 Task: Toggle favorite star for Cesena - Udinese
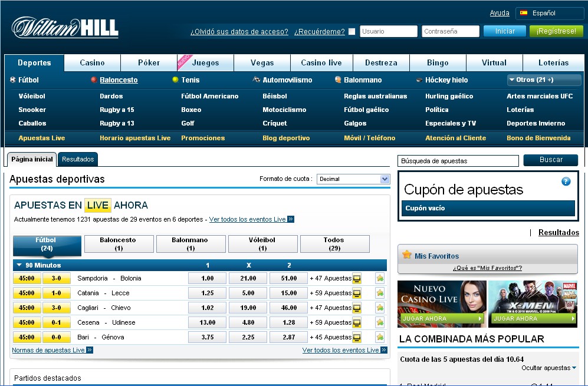(x=380, y=322)
